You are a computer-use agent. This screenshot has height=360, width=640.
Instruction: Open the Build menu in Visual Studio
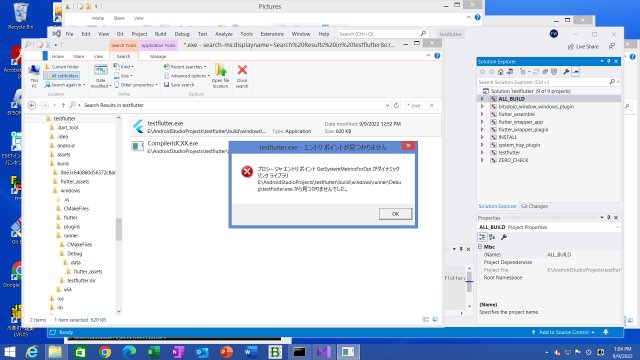point(160,34)
